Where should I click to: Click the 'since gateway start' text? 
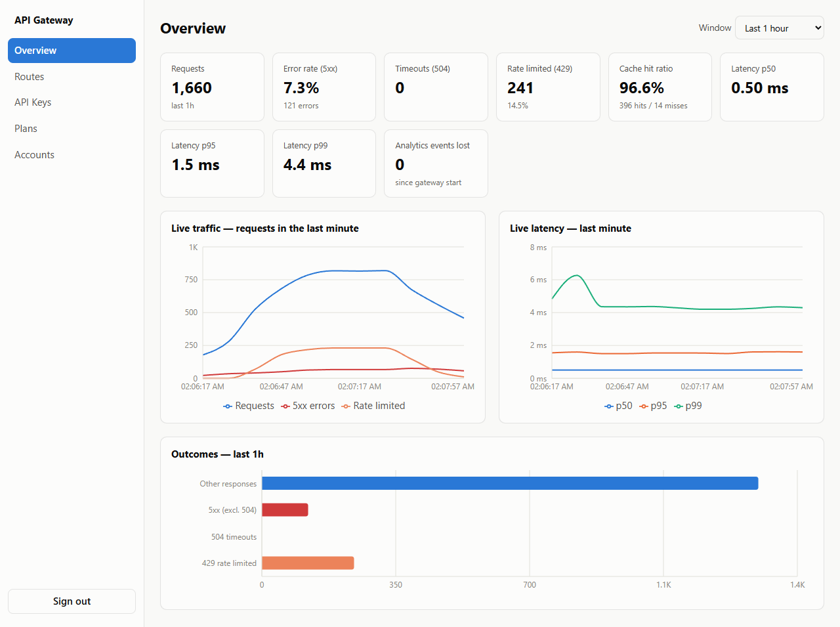coord(429,183)
